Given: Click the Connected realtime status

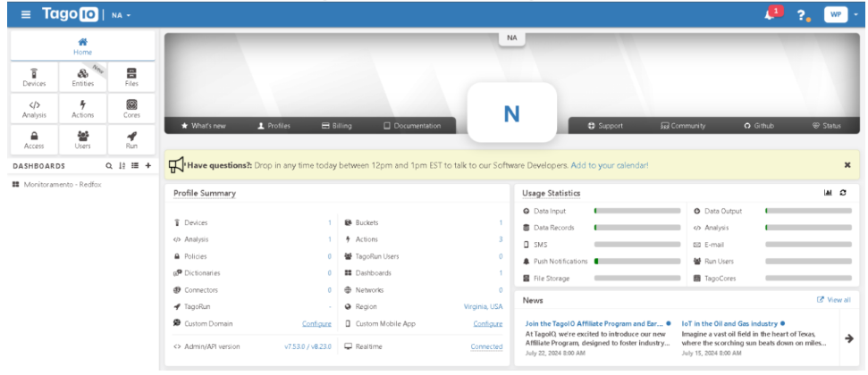Looking at the screenshot, I should pyautogui.click(x=486, y=346).
